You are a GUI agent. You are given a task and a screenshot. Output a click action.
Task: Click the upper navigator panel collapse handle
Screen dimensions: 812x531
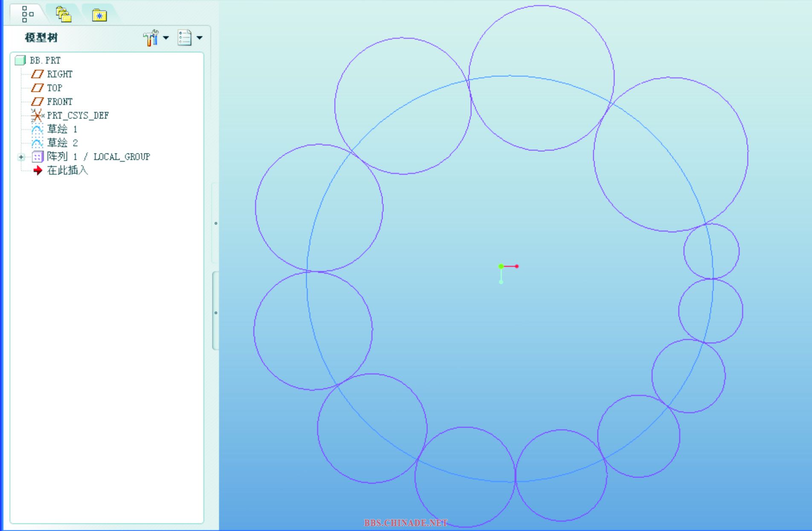coord(215,223)
